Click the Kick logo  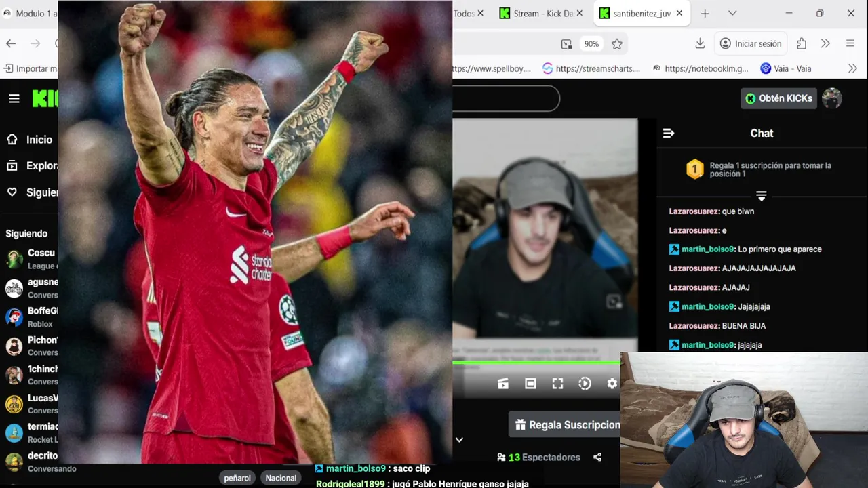[45, 99]
